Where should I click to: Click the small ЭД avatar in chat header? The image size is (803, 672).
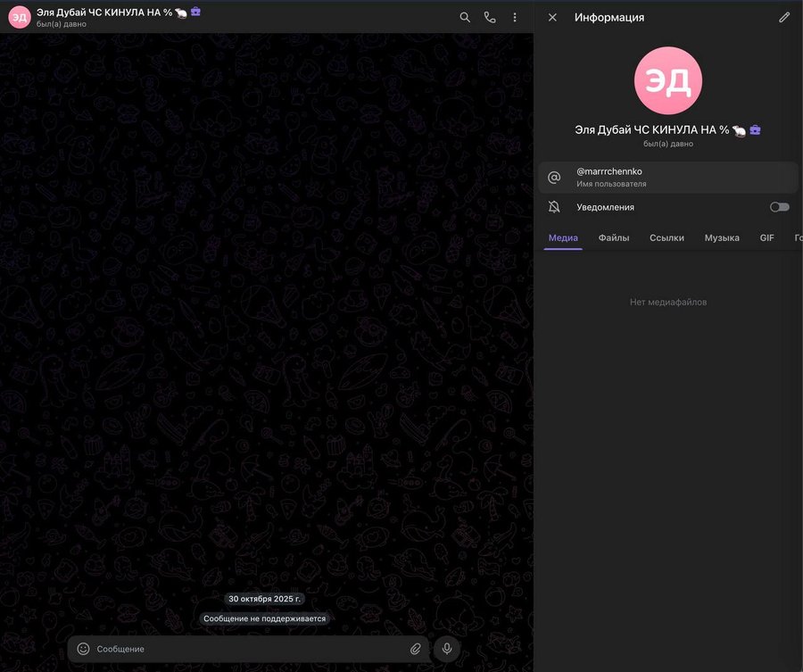click(19, 17)
